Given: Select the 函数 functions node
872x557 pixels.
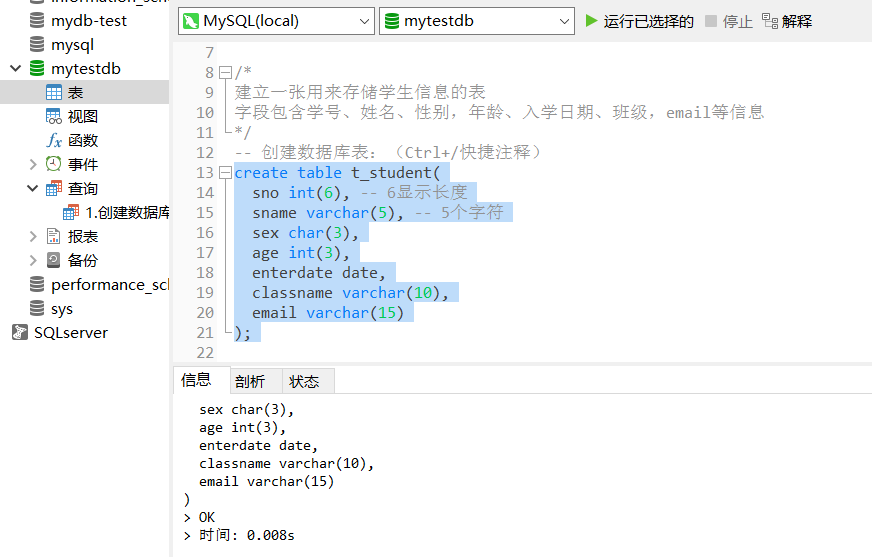Looking at the screenshot, I should coord(83,140).
